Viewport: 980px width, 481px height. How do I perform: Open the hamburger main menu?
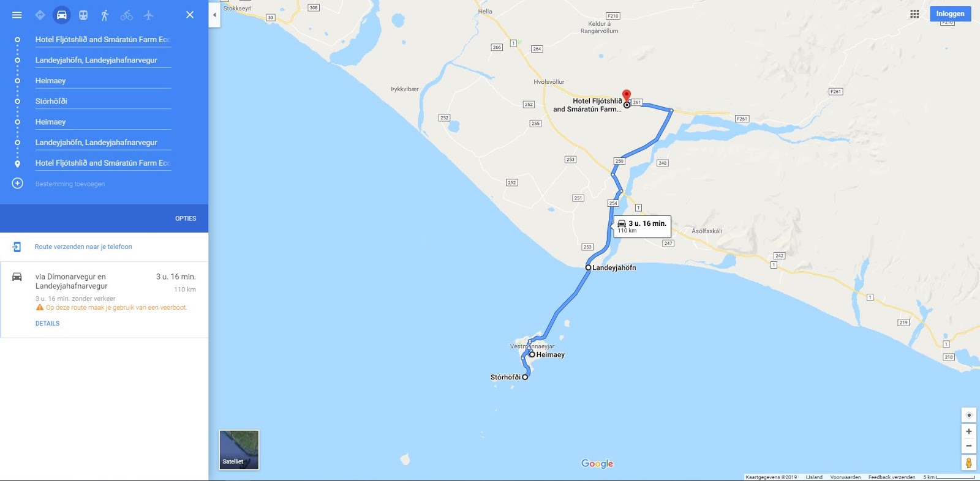[x=17, y=15]
